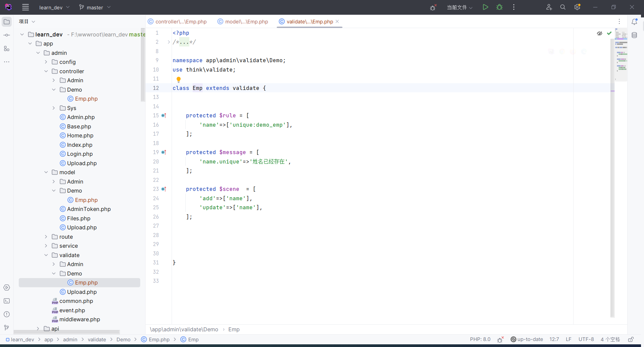Collapse the validate folder in project tree
The image size is (644, 347).
click(x=46, y=255)
